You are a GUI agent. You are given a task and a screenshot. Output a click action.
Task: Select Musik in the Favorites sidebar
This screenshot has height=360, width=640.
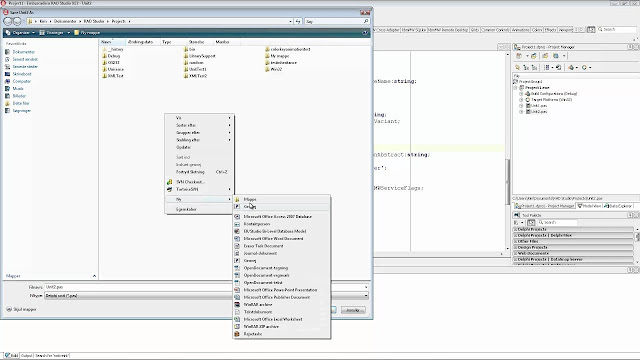pyautogui.click(x=15, y=89)
